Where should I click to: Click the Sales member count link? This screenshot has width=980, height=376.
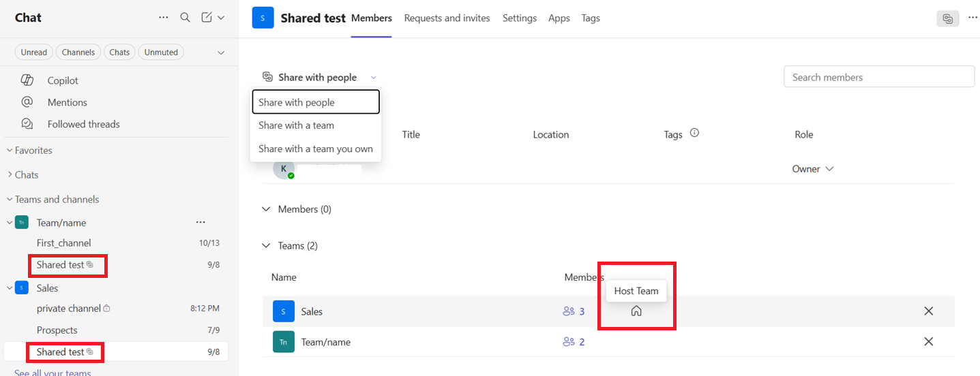click(574, 311)
